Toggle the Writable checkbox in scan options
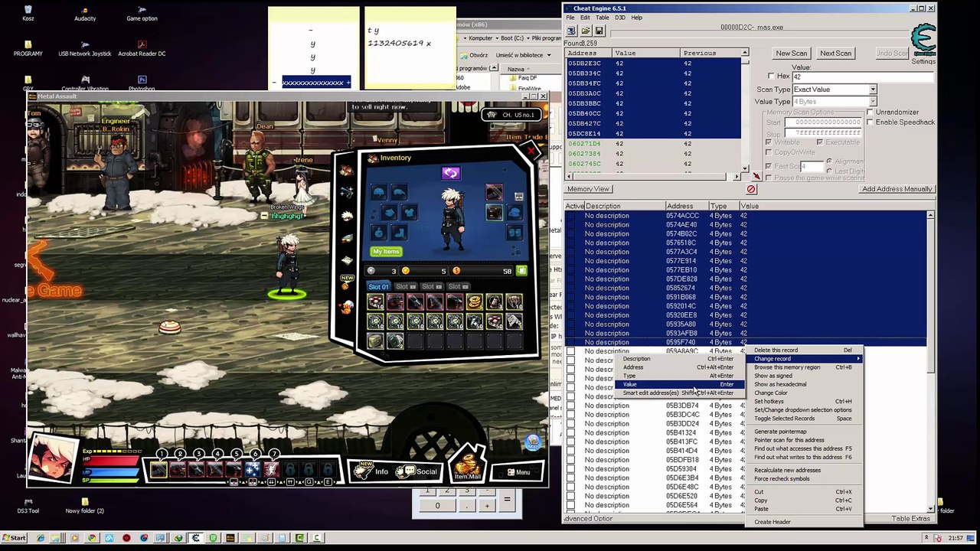 point(770,142)
